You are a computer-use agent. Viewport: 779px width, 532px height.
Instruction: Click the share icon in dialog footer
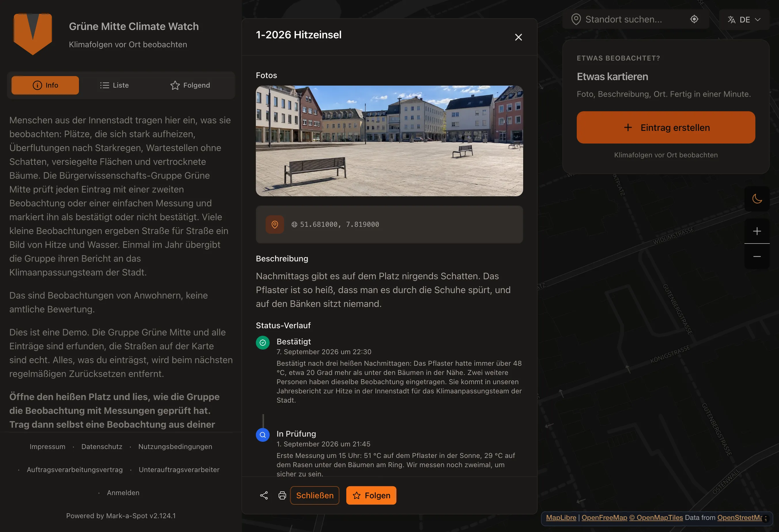coord(264,495)
